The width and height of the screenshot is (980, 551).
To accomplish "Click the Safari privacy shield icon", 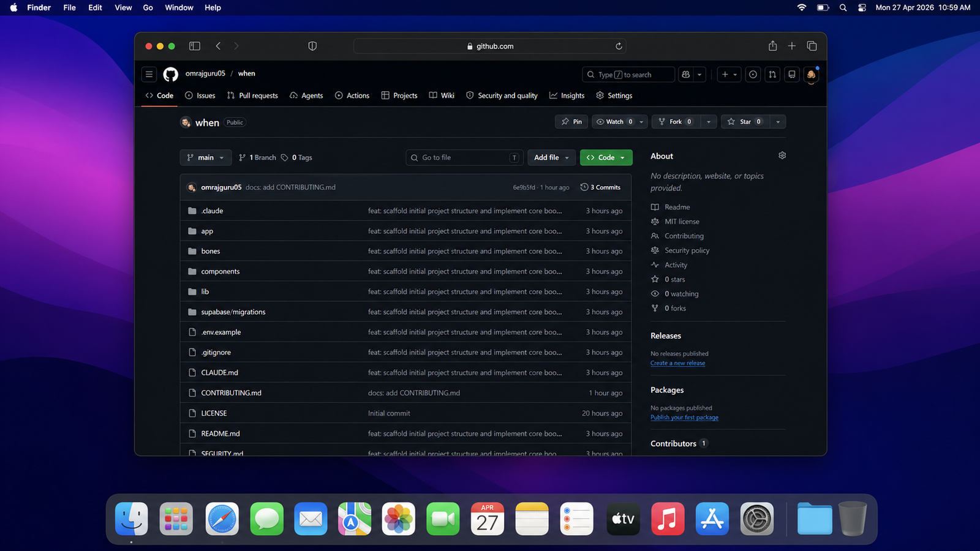I will [x=312, y=46].
